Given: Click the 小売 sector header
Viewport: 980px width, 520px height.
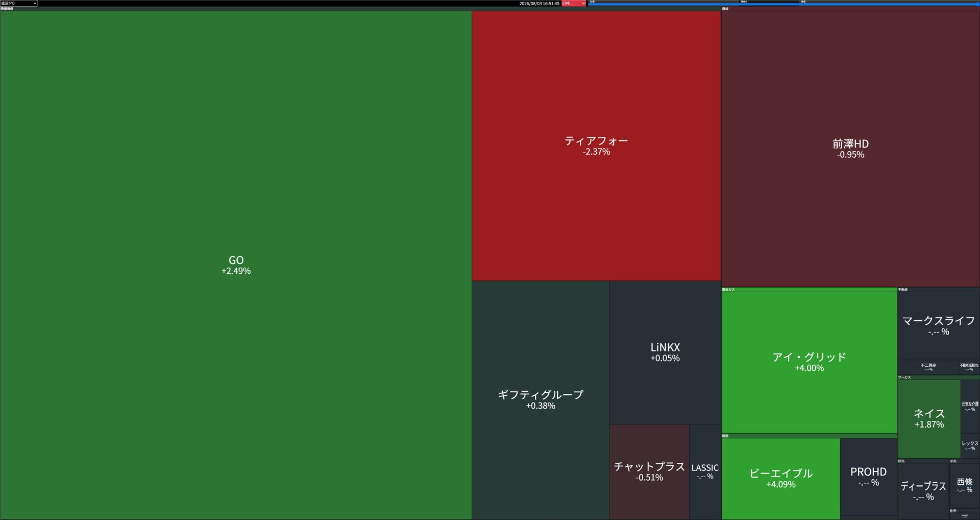Looking at the screenshot, I should click(964, 461).
